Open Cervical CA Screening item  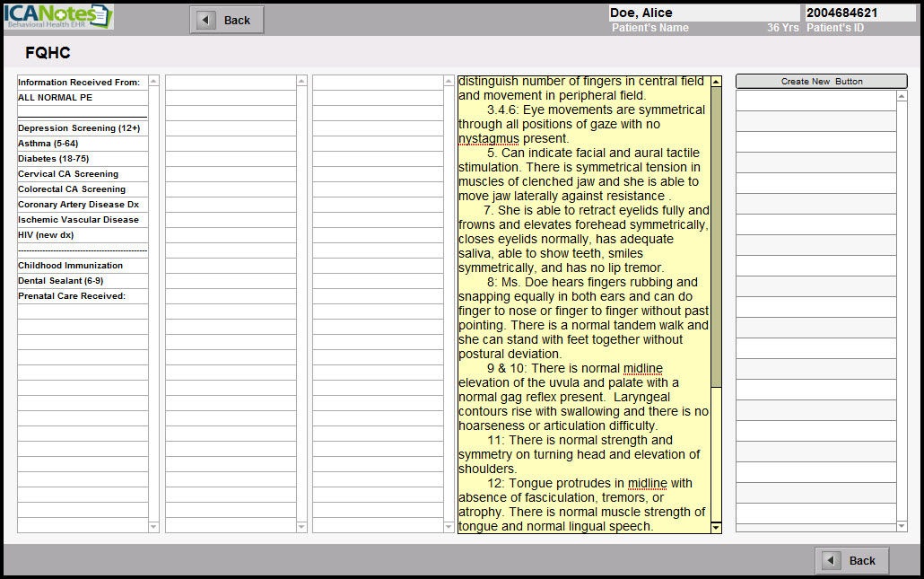pos(68,174)
